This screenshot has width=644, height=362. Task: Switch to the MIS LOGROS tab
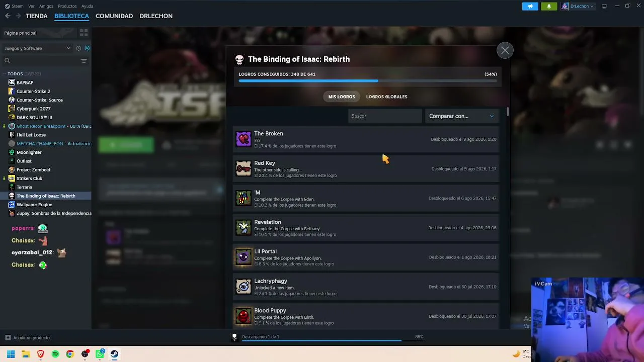342,97
